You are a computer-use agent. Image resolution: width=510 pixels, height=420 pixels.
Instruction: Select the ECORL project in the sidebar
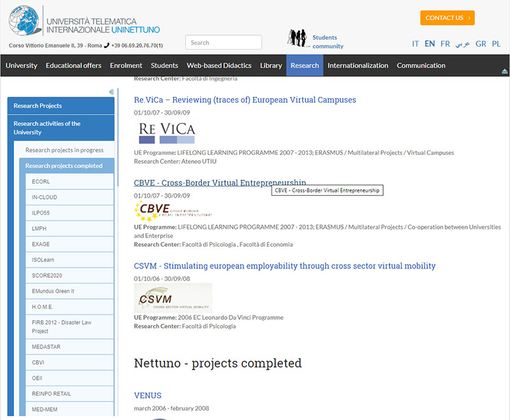click(x=41, y=182)
